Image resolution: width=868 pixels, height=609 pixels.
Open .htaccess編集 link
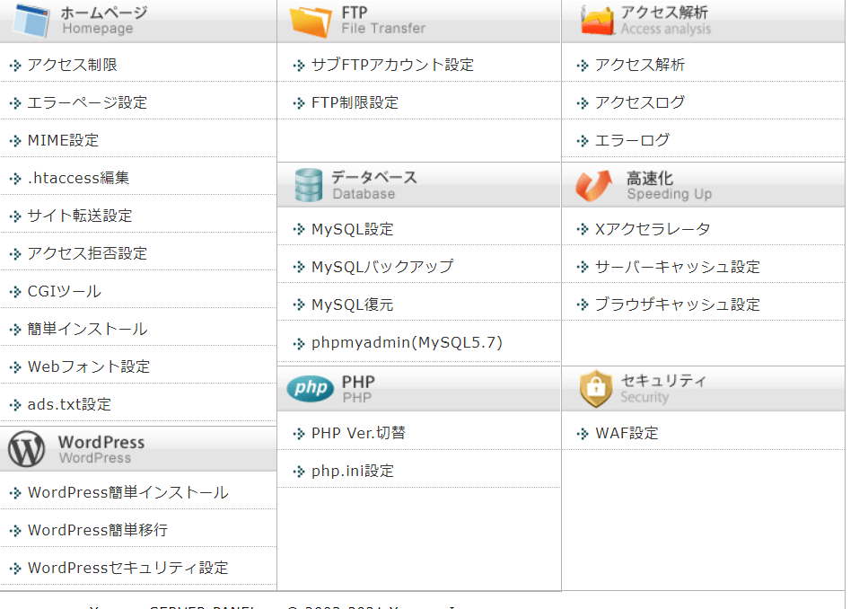pyautogui.click(x=78, y=178)
